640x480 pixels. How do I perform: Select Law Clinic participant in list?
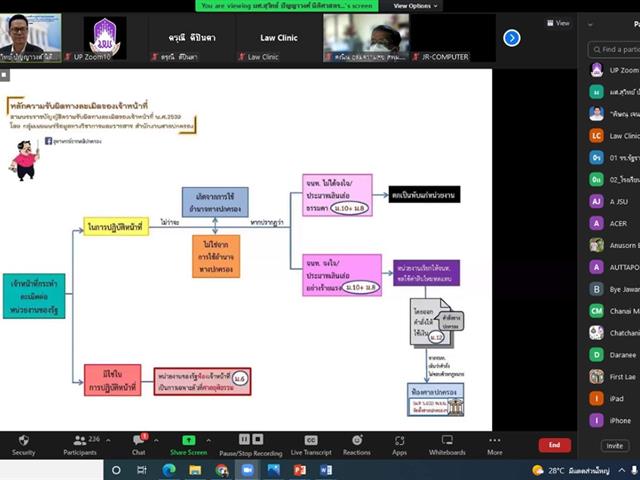tap(614, 136)
